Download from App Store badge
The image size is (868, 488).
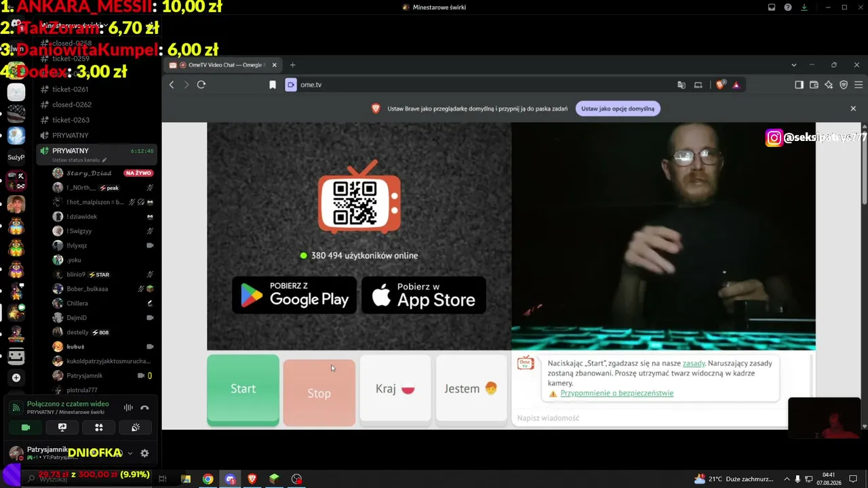point(424,295)
